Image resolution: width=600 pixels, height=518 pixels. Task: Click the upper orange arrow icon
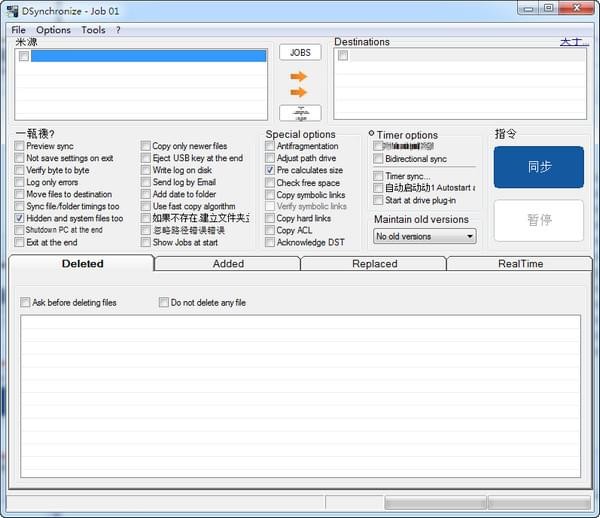click(299, 76)
